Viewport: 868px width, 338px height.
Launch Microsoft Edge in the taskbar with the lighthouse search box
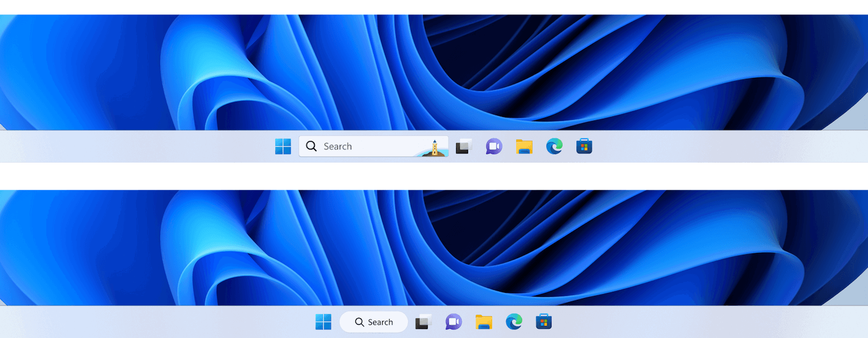point(554,146)
